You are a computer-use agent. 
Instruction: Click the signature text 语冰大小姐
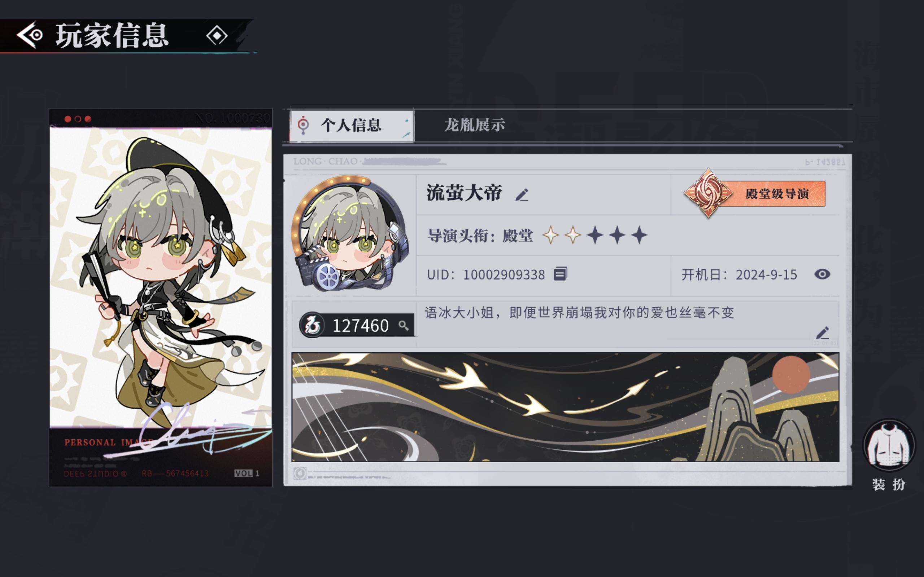(x=579, y=313)
